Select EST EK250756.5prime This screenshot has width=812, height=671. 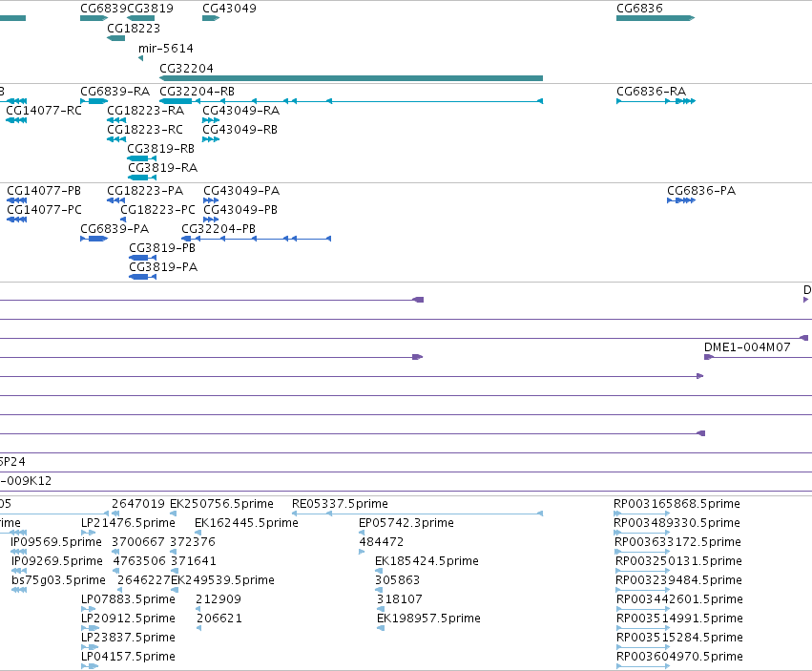click(x=173, y=514)
